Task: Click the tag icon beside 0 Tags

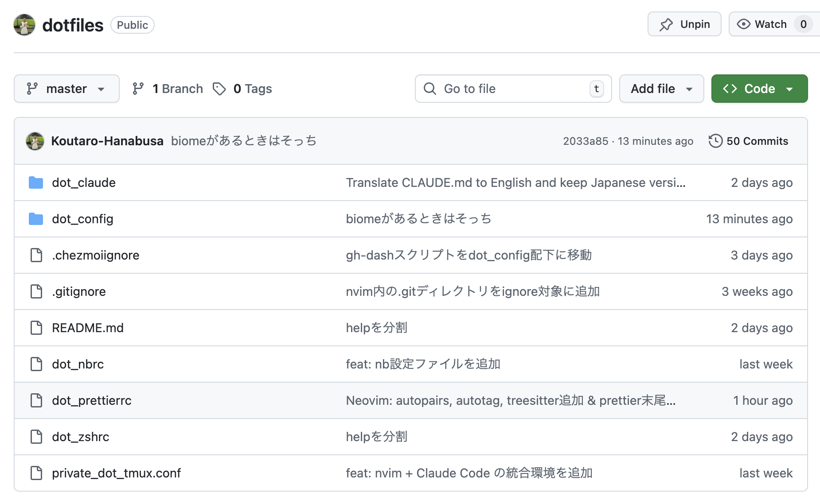Action: coord(219,89)
